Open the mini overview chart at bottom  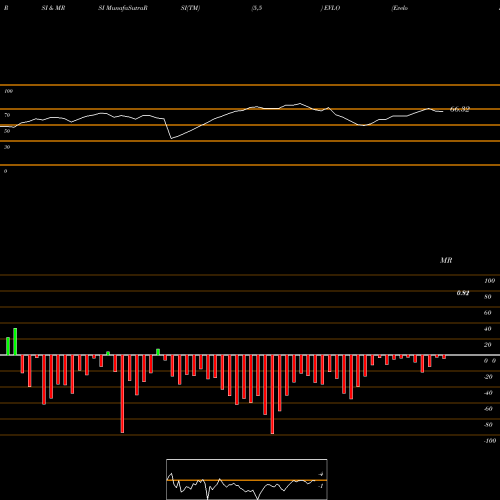coord(247,479)
